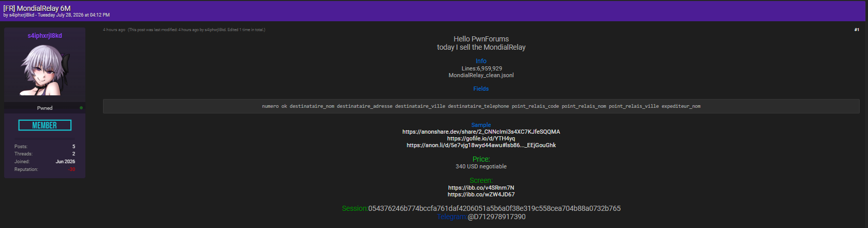This screenshot has height=228, width=868.
Task: Click the Session ID string
Action: (494, 208)
